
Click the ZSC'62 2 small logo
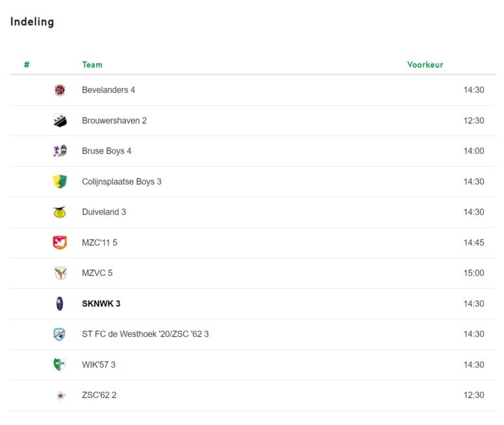pyautogui.click(x=60, y=395)
